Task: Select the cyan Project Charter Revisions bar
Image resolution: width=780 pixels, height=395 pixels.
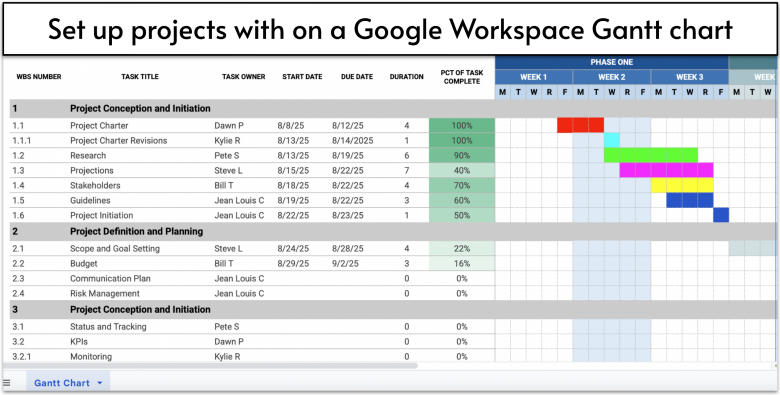Action: pyautogui.click(x=612, y=140)
